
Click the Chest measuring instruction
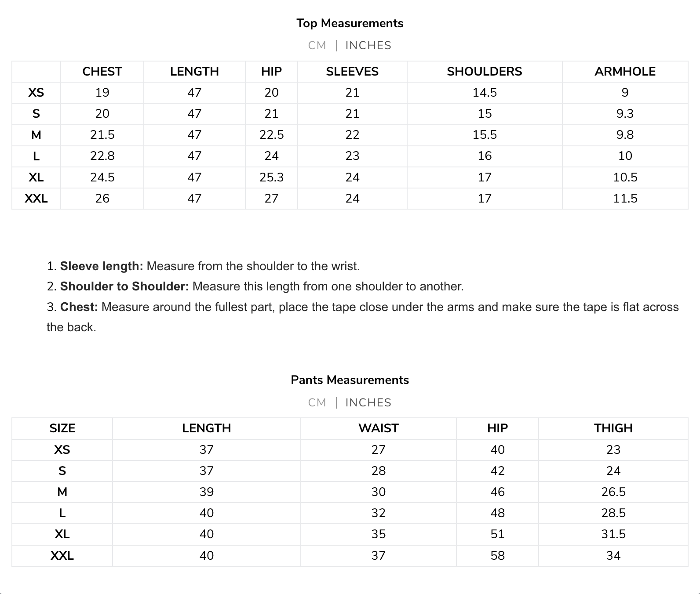[x=363, y=317]
